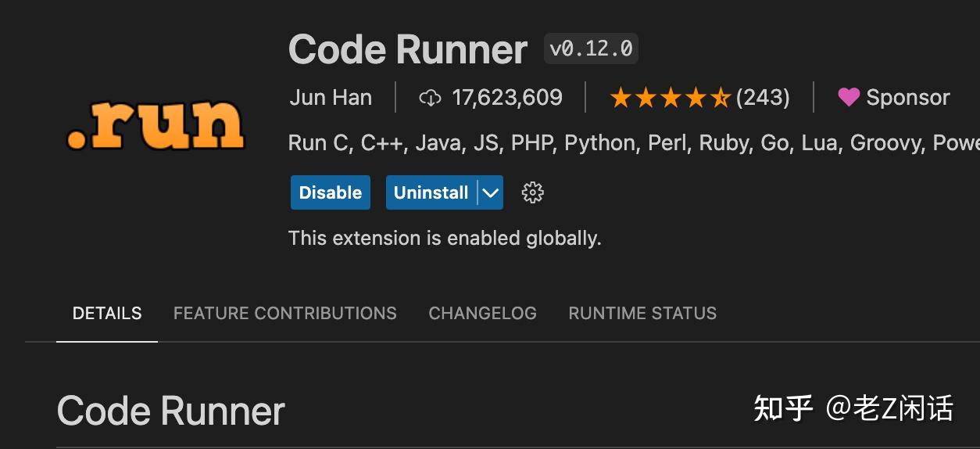Switch to the DETAILS tab

pyautogui.click(x=107, y=314)
